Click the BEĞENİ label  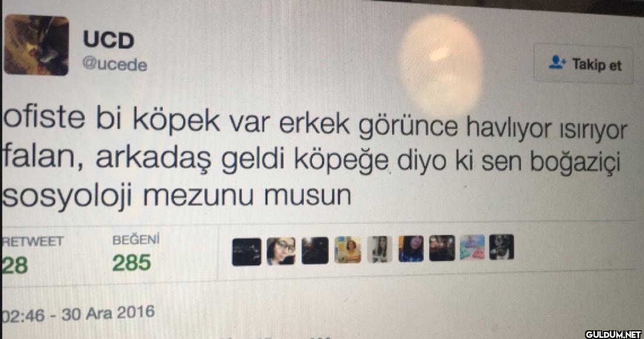[136, 239]
